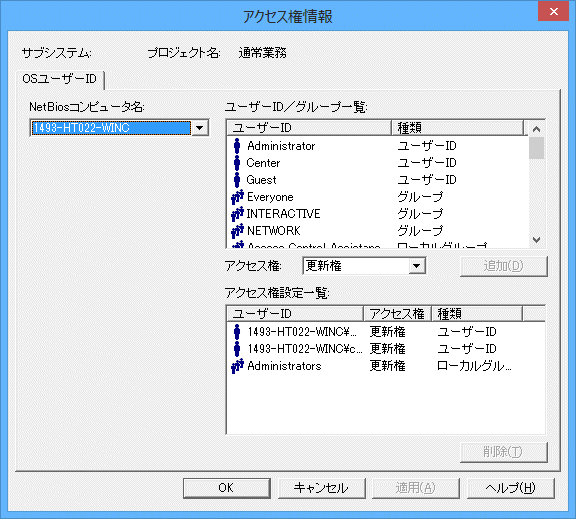Open the アクセス権 dropdown arrow
This screenshot has height=519, width=576.
(x=417, y=266)
